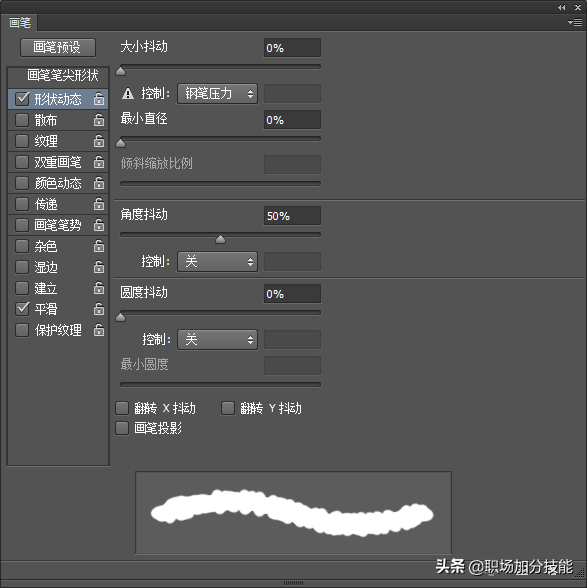Image resolution: width=587 pixels, height=588 pixels.
Task: Click the 角度抖动 50% field
Action: coord(292,216)
